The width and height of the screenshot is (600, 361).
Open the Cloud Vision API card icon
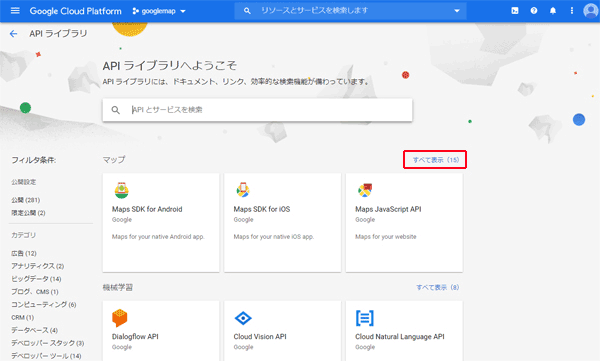243,318
